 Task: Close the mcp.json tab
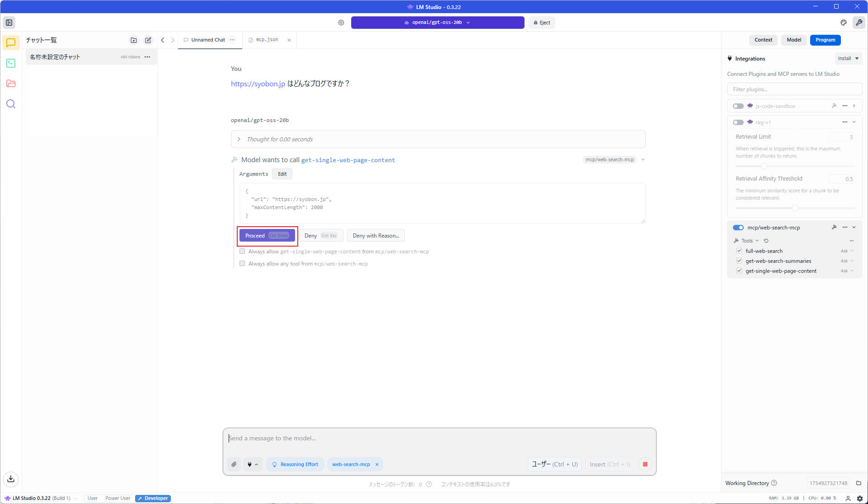click(289, 40)
